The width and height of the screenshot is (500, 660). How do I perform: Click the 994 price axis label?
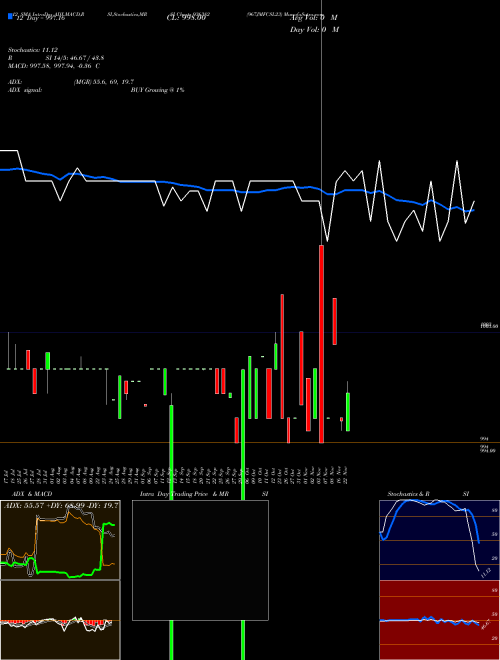tap(484, 439)
